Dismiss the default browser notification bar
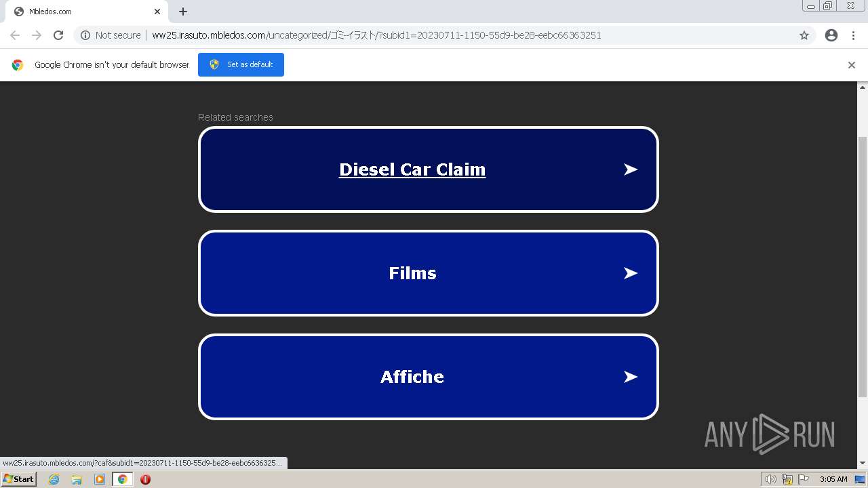This screenshot has width=868, height=488. [x=852, y=65]
